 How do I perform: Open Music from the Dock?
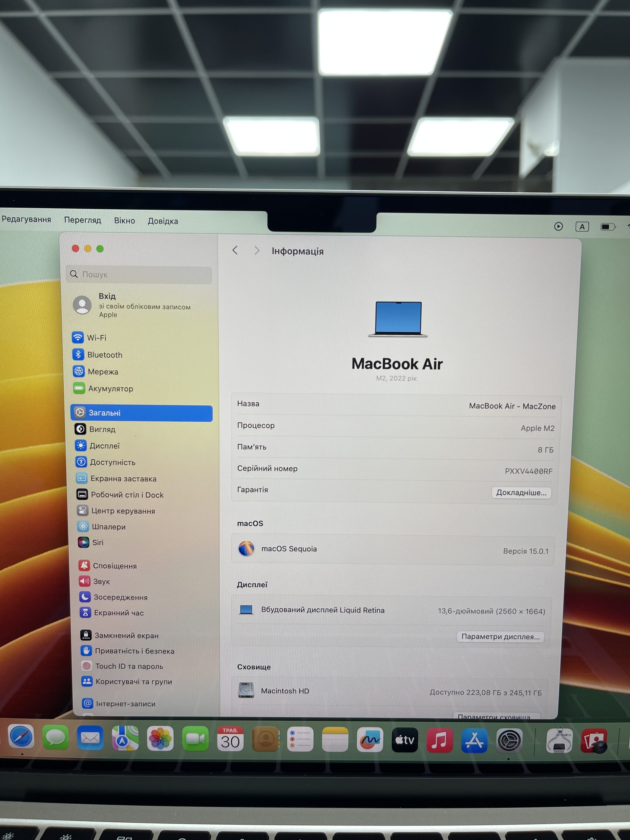(x=439, y=740)
